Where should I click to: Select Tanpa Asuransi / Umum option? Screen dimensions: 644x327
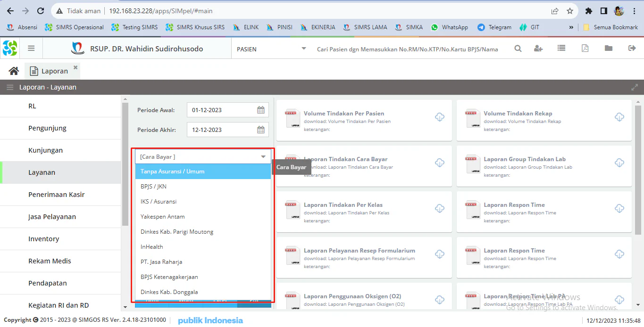click(203, 172)
